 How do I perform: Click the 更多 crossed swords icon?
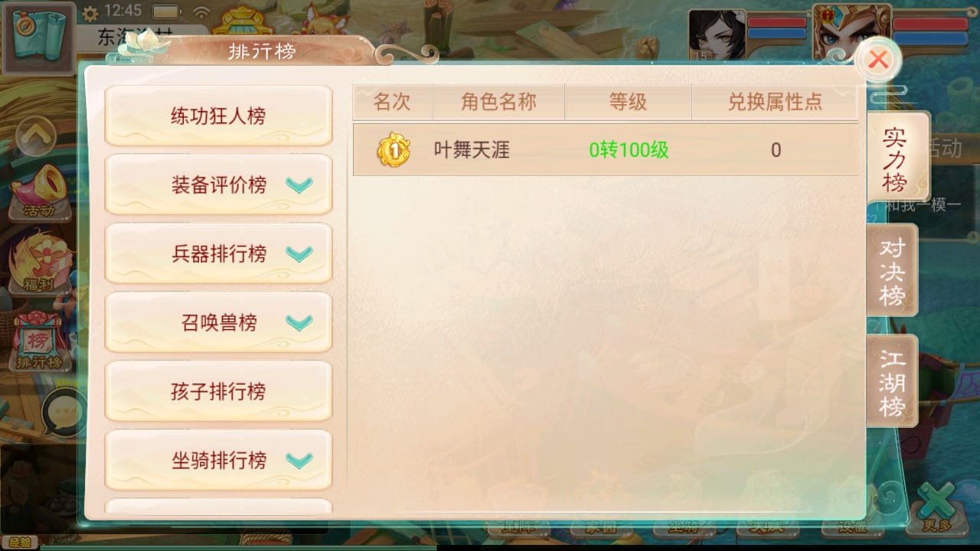[x=936, y=507]
